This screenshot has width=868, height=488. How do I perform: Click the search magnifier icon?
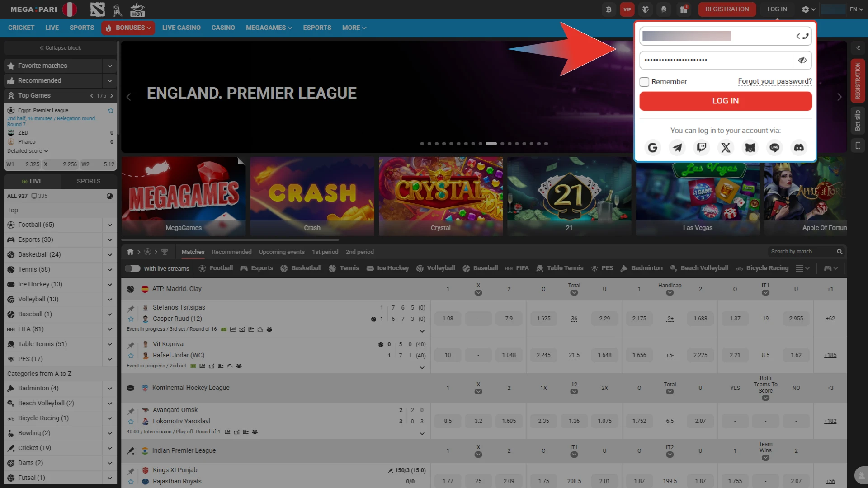[x=840, y=252]
